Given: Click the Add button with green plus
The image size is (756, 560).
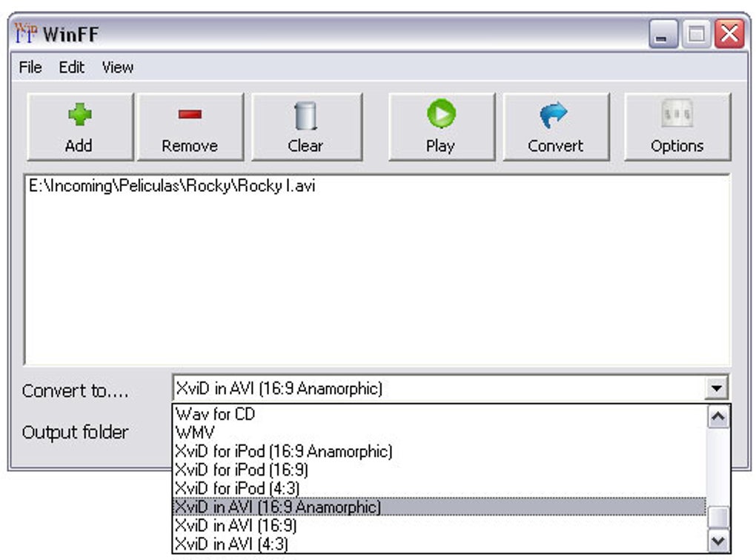Looking at the screenshot, I should 80,127.
